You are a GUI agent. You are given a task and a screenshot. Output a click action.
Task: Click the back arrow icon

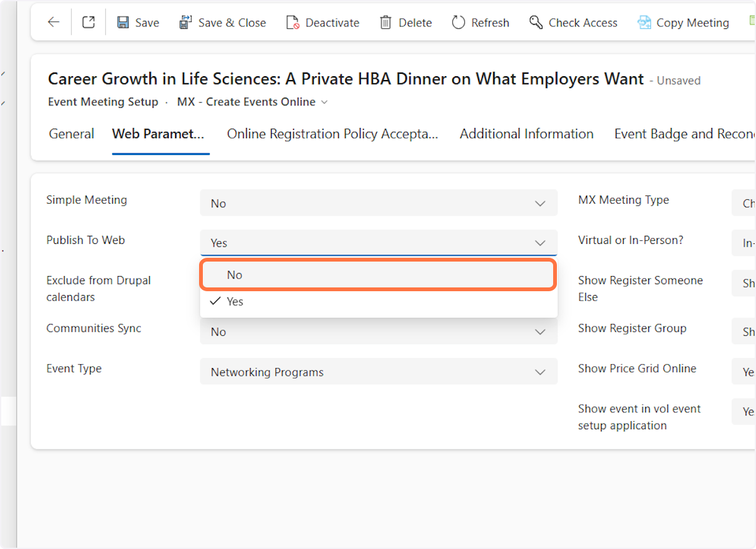[x=54, y=23]
